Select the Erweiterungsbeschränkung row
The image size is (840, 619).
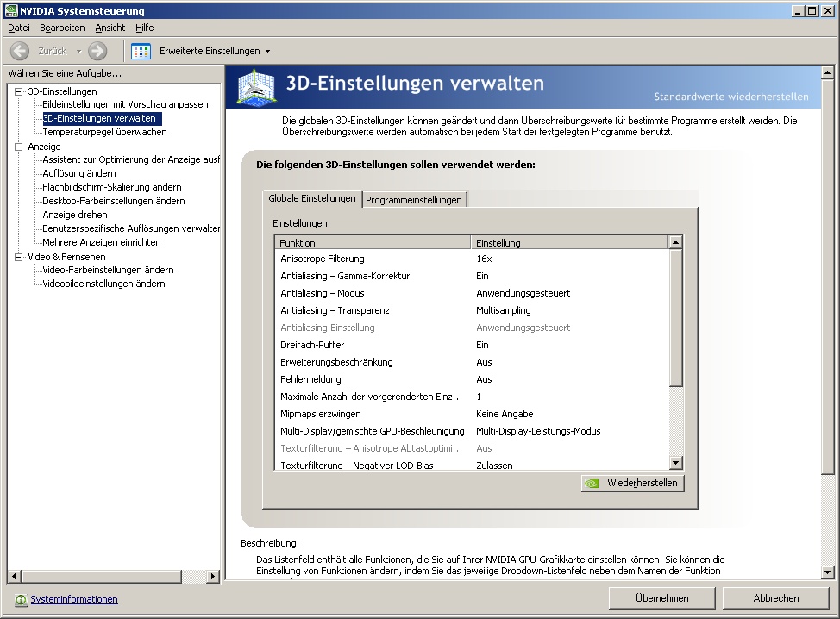pyautogui.click(x=472, y=362)
